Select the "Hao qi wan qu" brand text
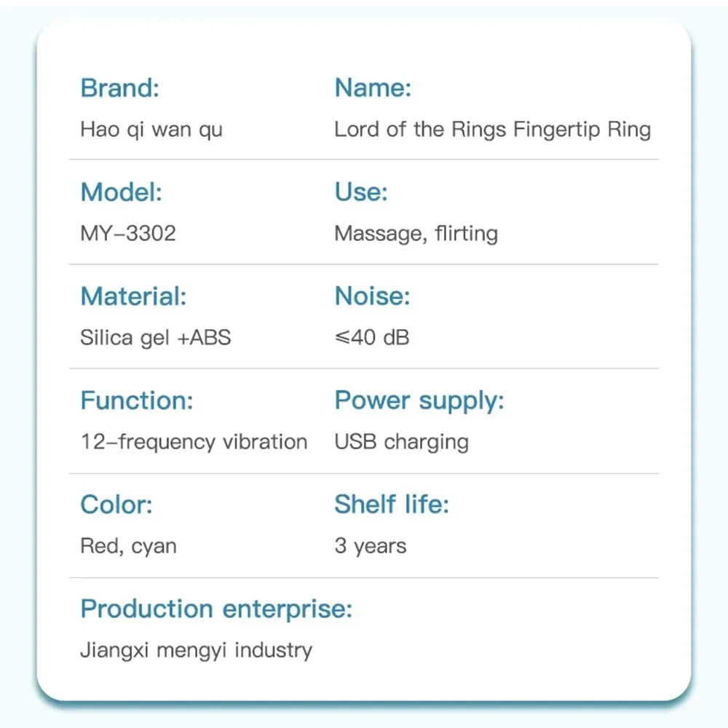Screen dimensions: 728x728 click(x=151, y=130)
